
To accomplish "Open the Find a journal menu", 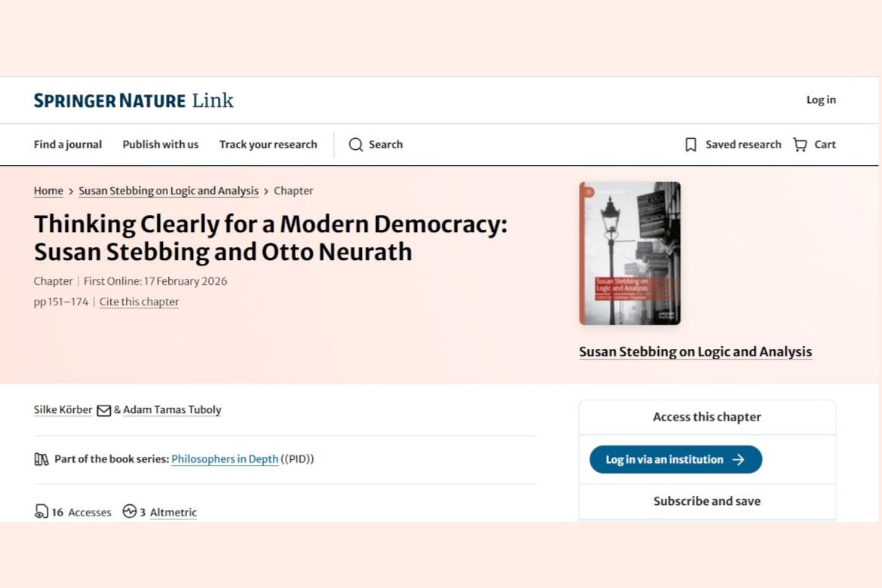I will tap(68, 145).
